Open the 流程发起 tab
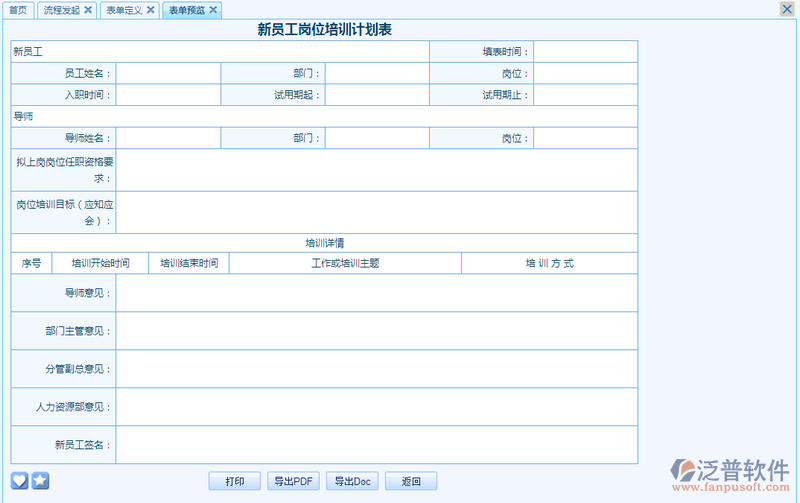Viewport: 800px width, 503px height. (x=61, y=10)
